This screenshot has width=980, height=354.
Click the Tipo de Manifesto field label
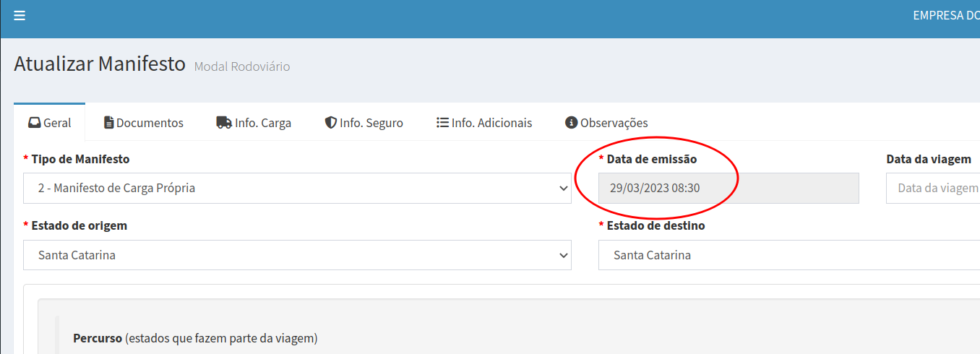(x=80, y=159)
